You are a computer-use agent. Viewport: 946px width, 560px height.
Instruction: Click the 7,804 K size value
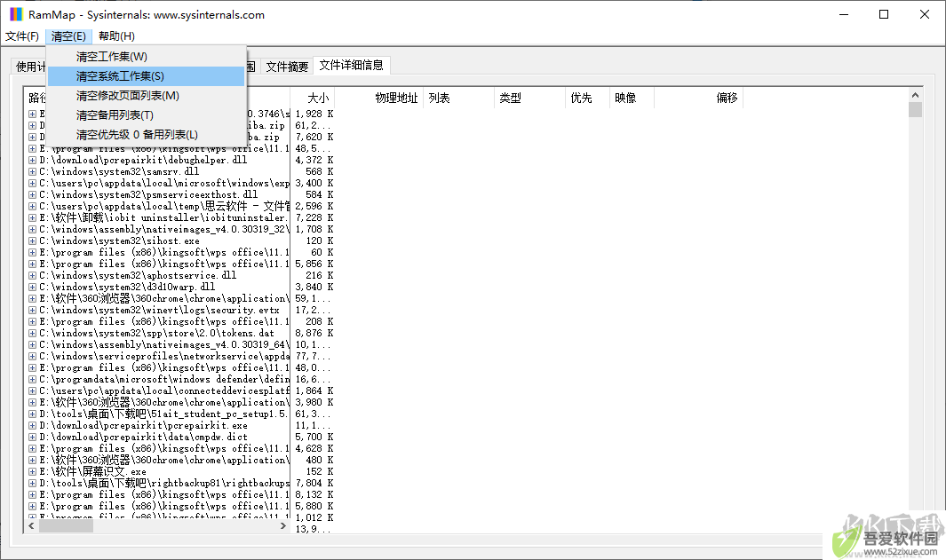pyautogui.click(x=314, y=484)
